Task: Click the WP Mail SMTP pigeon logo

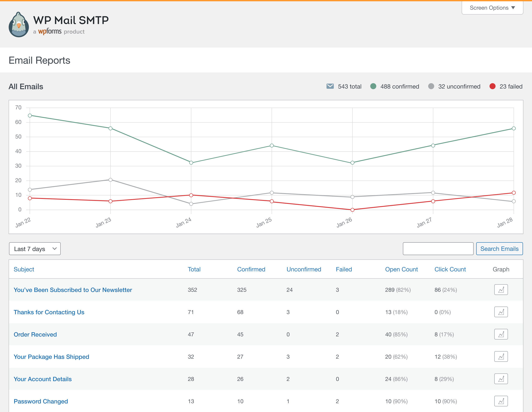Action: click(19, 25)
